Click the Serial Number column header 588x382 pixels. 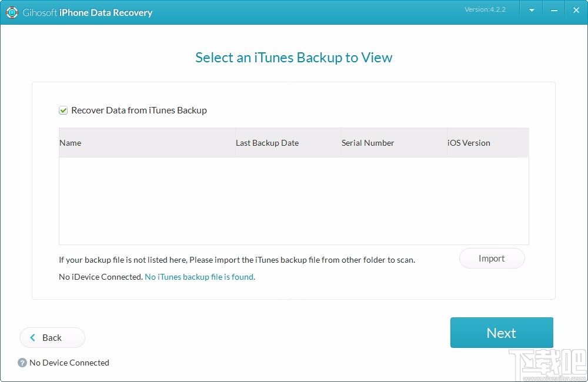pos(394,143)
